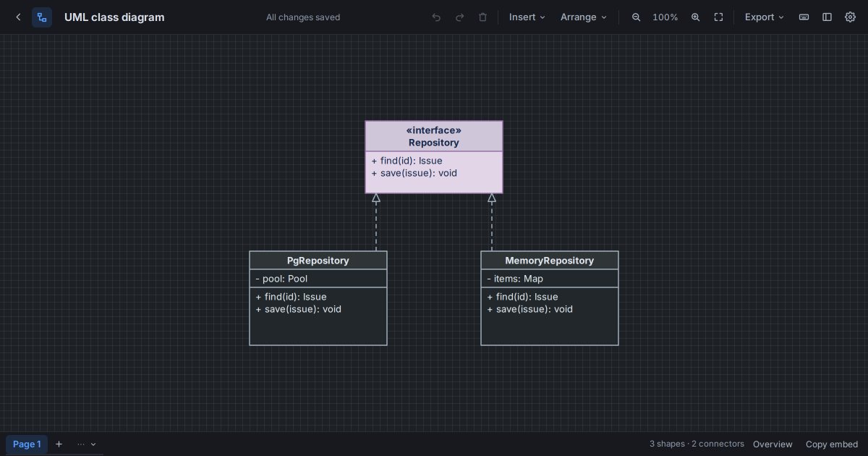
Task: Click Repository's '+ find(id): Issue' method
Action: (407, 161)
